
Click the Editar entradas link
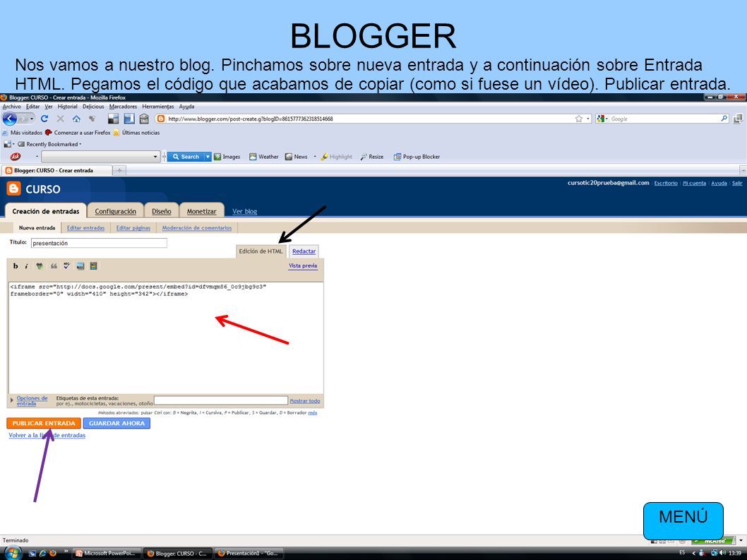(85, 228)
